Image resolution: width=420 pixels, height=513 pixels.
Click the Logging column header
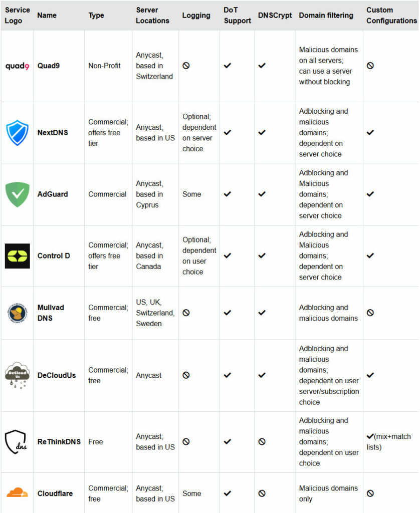pyautogui.click(x=196, y=16)
